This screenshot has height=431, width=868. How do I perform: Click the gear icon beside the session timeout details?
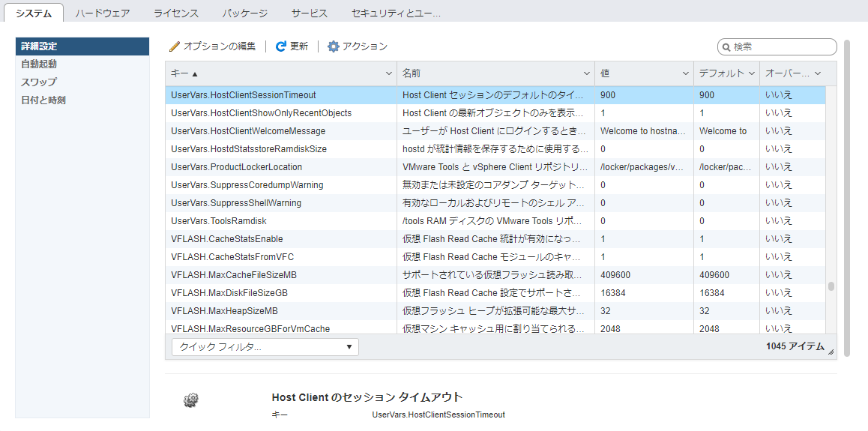click(x=192, y=400)
